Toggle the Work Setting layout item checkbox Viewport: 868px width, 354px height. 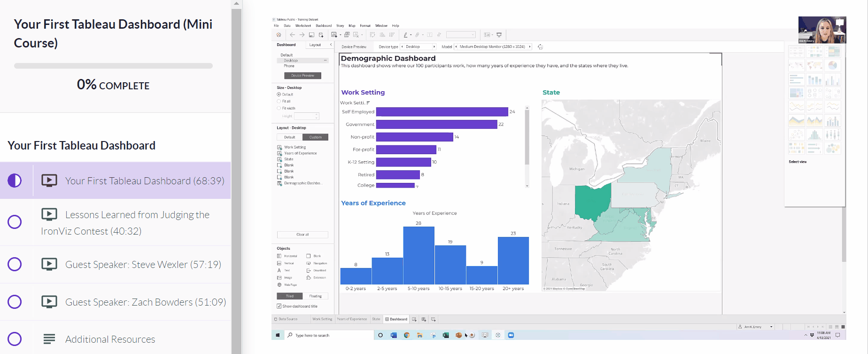[279, 147]
